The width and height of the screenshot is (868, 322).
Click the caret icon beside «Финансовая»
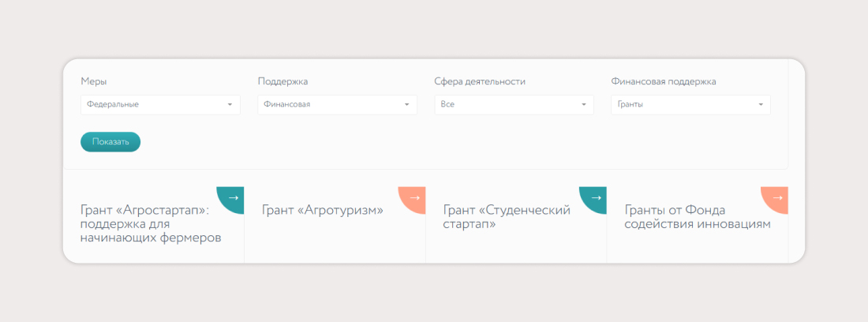pos(406,105)
